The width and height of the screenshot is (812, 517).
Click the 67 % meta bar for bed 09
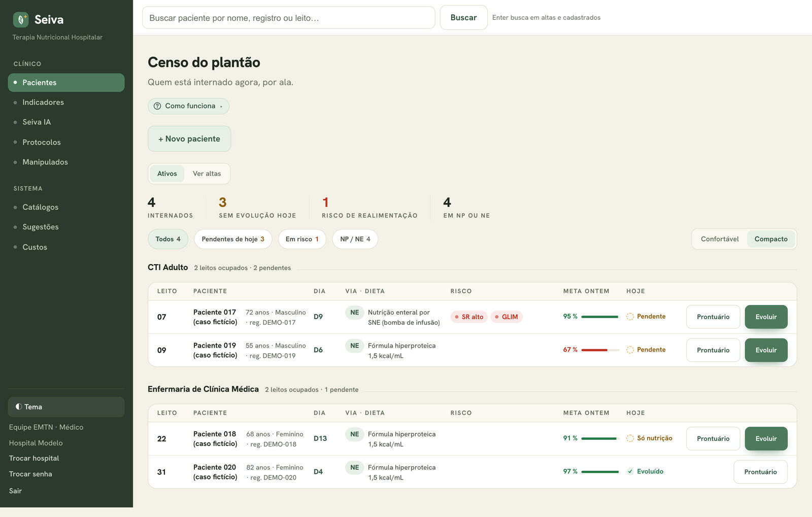coord(600,350)
